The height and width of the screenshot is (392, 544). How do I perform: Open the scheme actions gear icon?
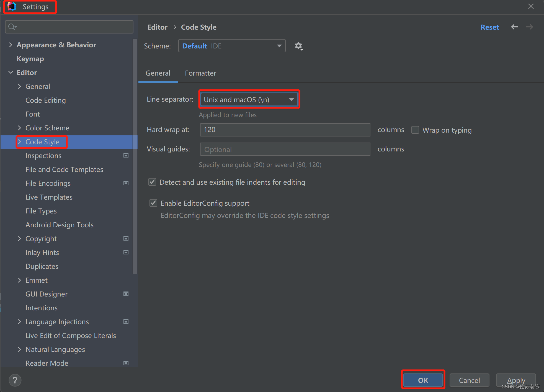(298, 46)
